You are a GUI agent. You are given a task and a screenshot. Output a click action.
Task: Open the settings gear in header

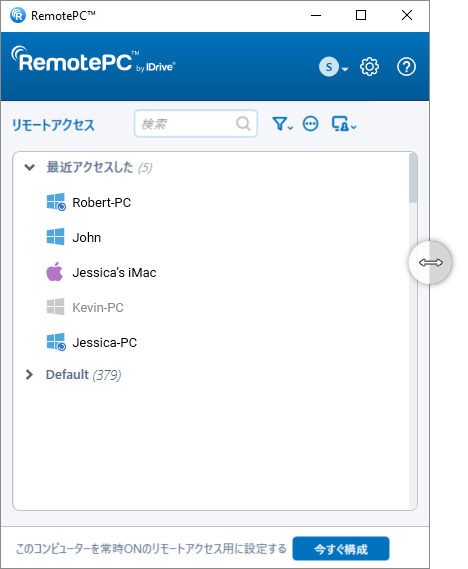click(369, 67)
